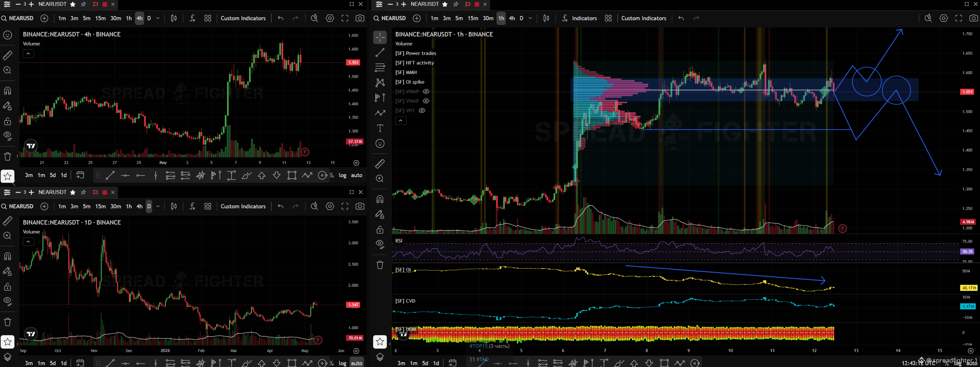
Task: Start bar replay in the 4h chart toolbar
Action: [314, 18]
